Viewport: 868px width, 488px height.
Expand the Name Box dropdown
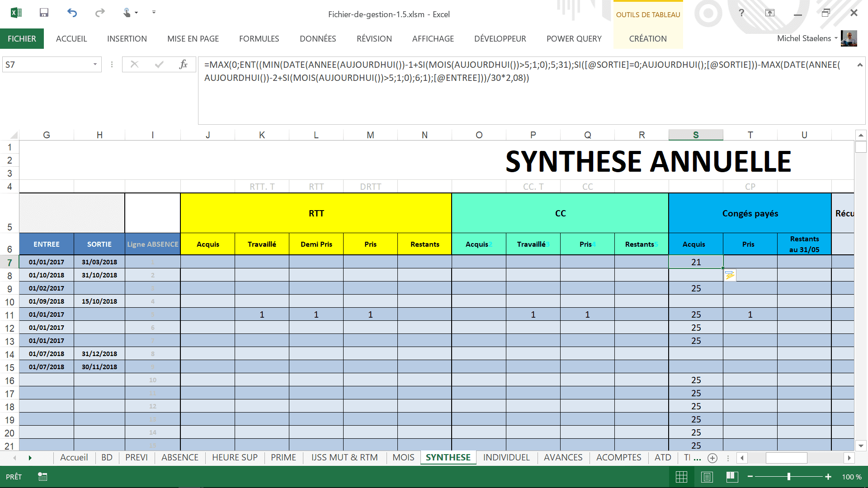95,64
